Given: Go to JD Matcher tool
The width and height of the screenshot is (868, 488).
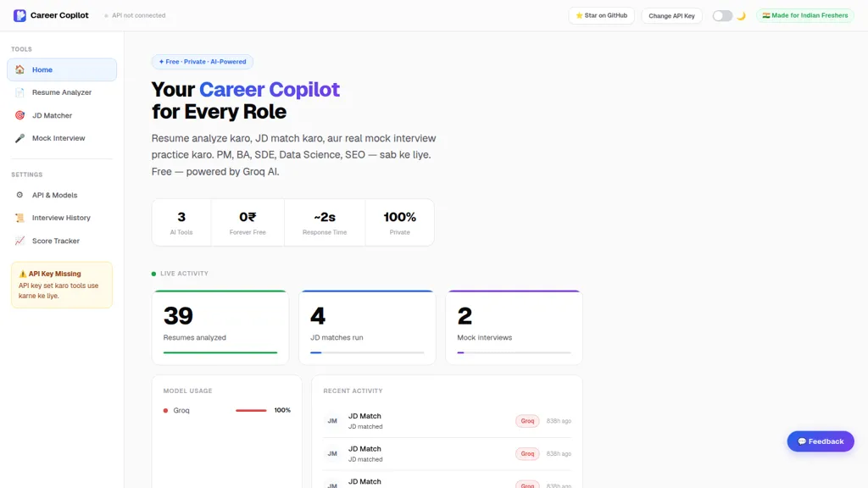Looking at the screenshot, I should [62, 115].
